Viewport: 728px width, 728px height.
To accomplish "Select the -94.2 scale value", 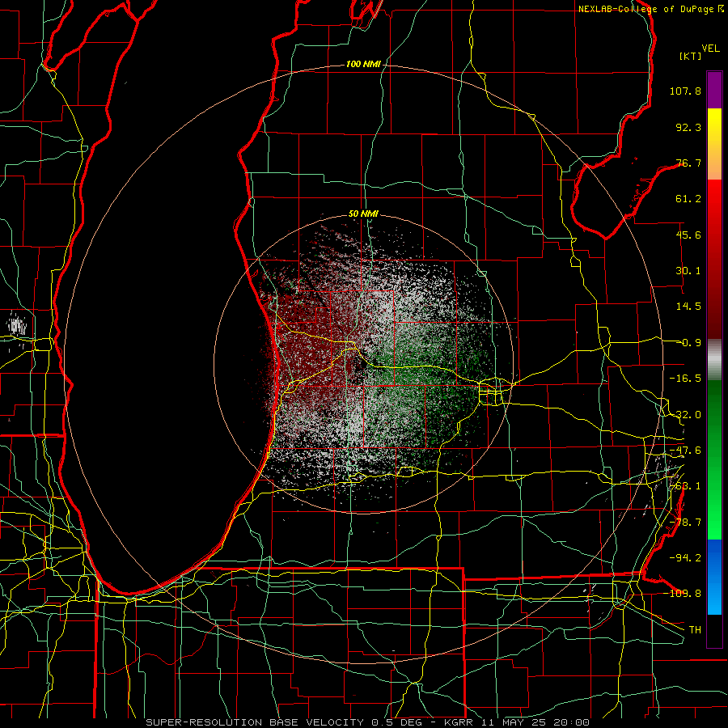I will [685, 558].
